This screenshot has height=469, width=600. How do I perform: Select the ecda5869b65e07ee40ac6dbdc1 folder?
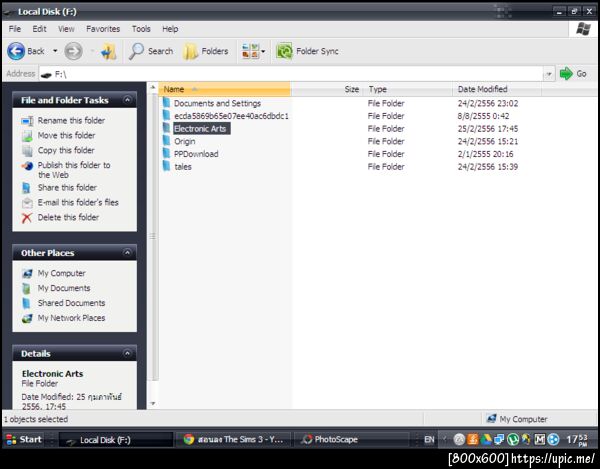coord(231,116)
